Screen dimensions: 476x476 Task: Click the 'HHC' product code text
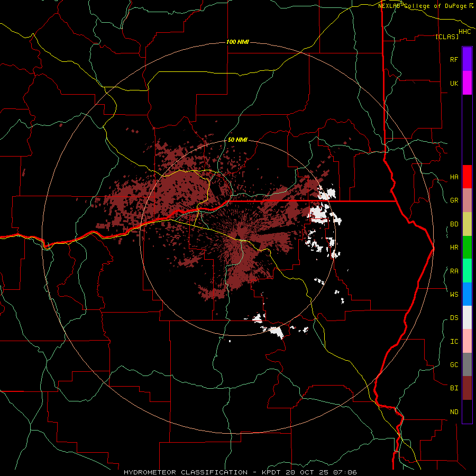(x=464, y=32)
